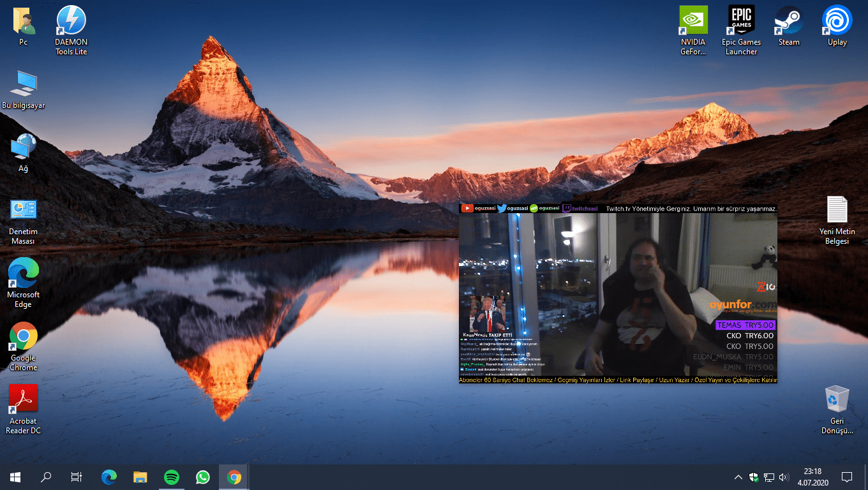
Task: Expand hidden system tray icons chevron
Action: click(738, 477)
